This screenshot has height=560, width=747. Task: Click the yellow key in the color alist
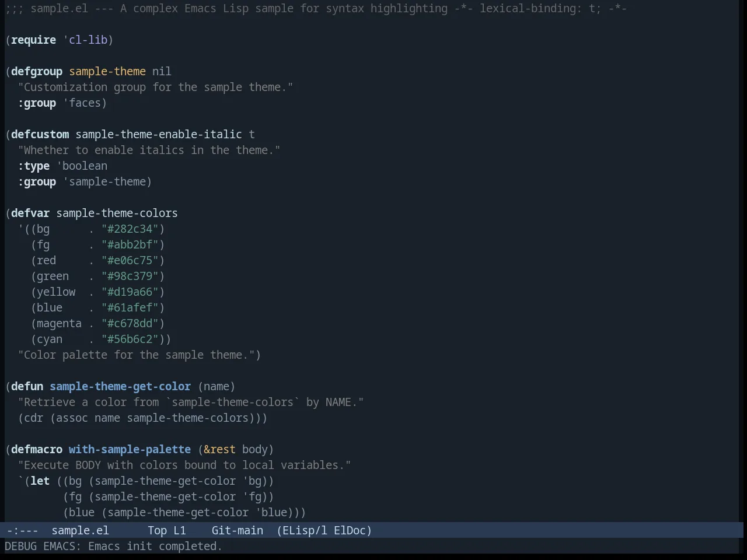[56, 292]
